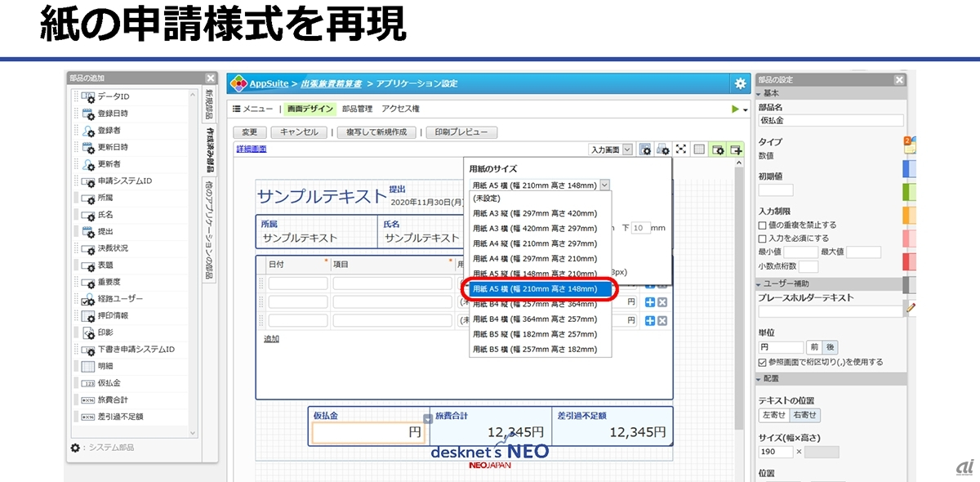Open the 新規部品 vertical tab
The height and width of the screenshot is (482, 980).
point(208,105)
